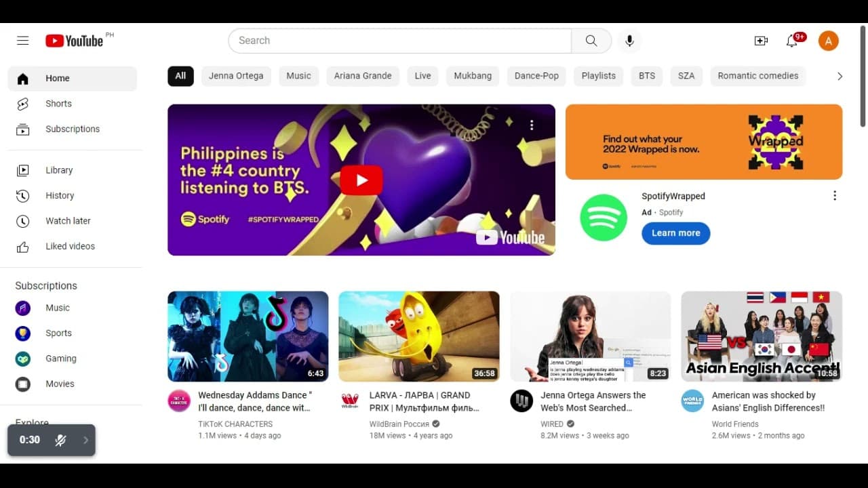The width and height of the screenshot is (868, 488).
Task: Open Library in the sidebar
Action: pos(73,170)
